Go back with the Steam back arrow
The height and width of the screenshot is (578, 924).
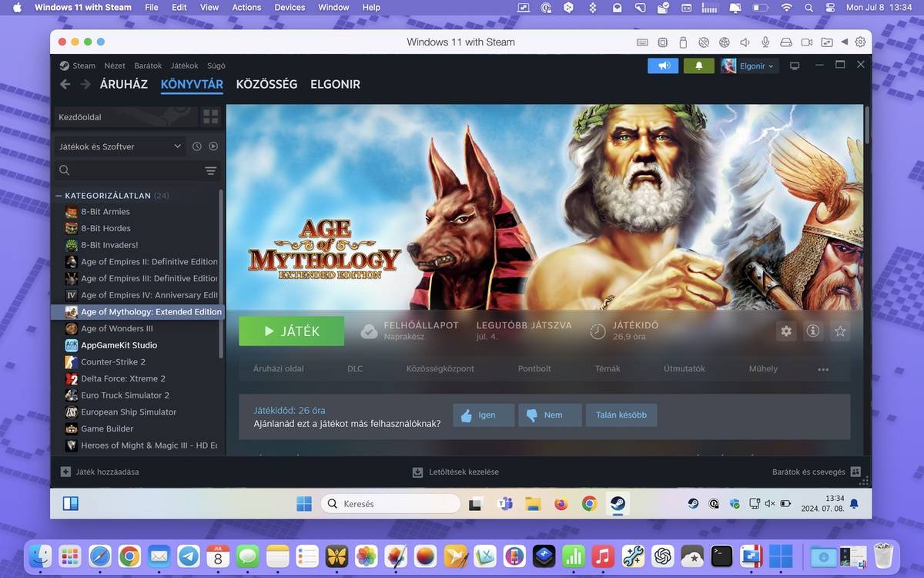65,84
